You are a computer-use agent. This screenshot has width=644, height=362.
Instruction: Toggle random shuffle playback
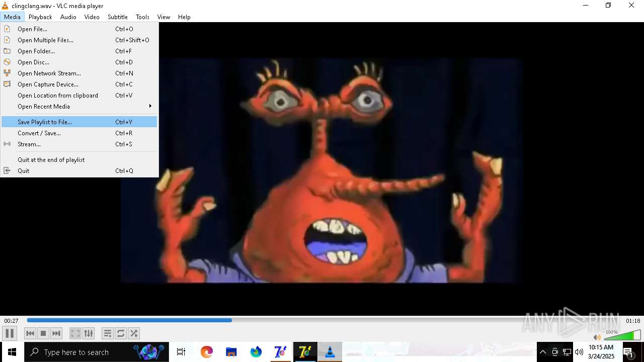tap(134, 333)
